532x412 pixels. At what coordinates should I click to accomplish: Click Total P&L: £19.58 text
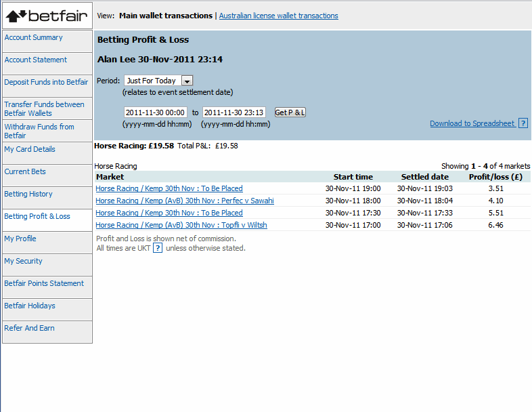[208, 146]
